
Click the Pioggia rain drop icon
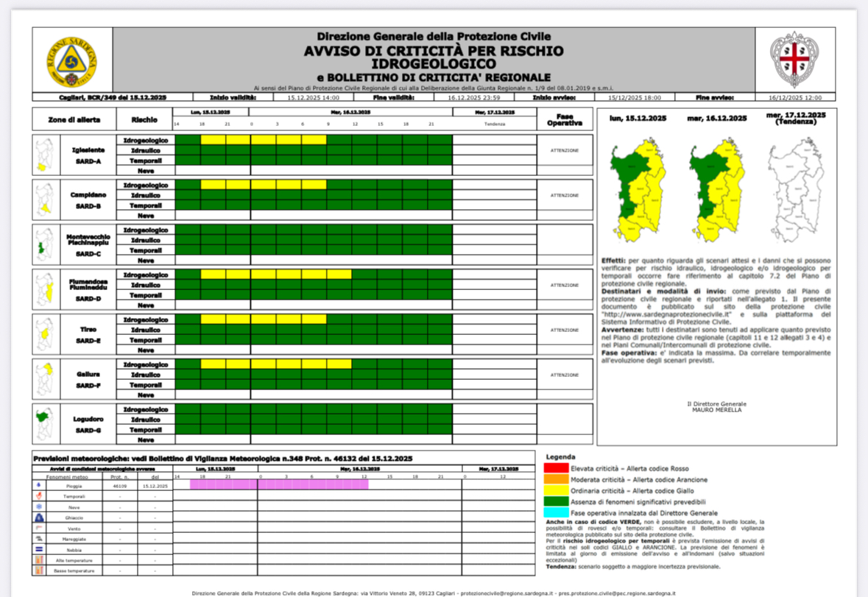click(x=38, y=486)
